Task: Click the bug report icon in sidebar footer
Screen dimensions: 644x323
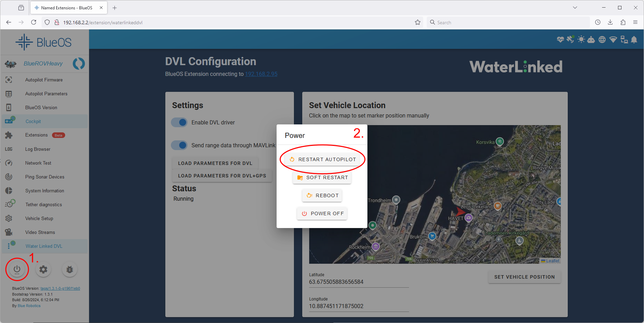Action: [x=70, y=269]
